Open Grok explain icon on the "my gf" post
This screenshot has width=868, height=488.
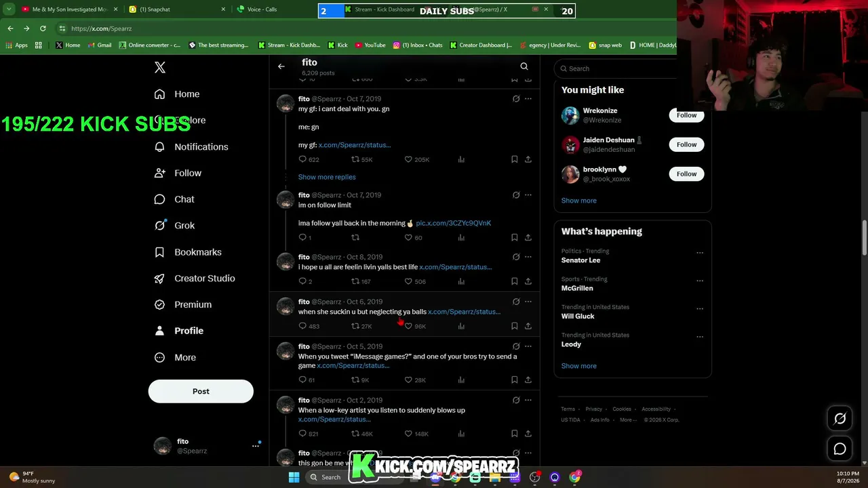coord(516,99)
